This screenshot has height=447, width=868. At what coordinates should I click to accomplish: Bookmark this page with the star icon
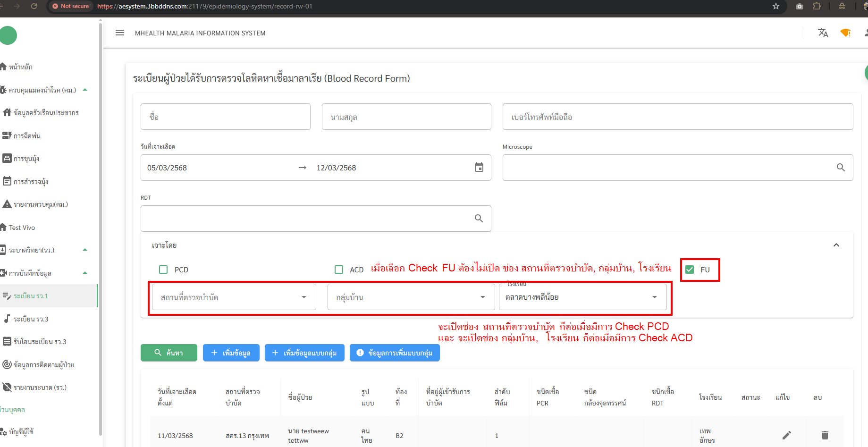click(x=775, y=6)
